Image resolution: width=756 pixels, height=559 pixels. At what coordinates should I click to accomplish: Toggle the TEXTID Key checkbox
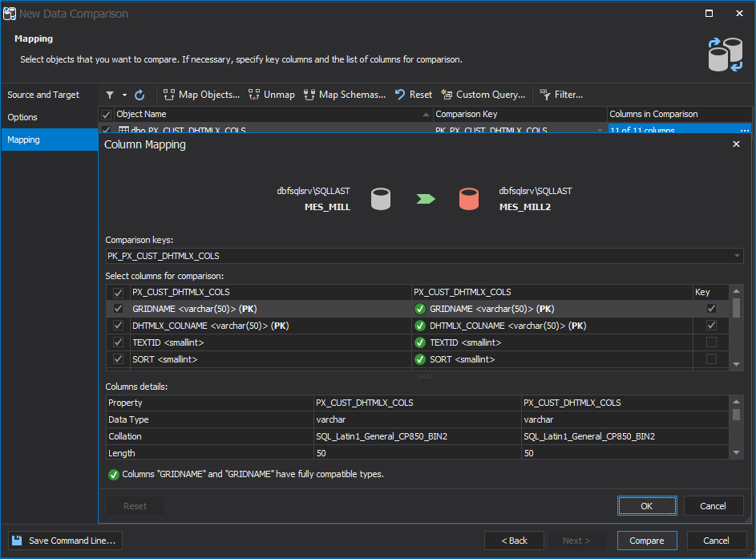(711, 342)
